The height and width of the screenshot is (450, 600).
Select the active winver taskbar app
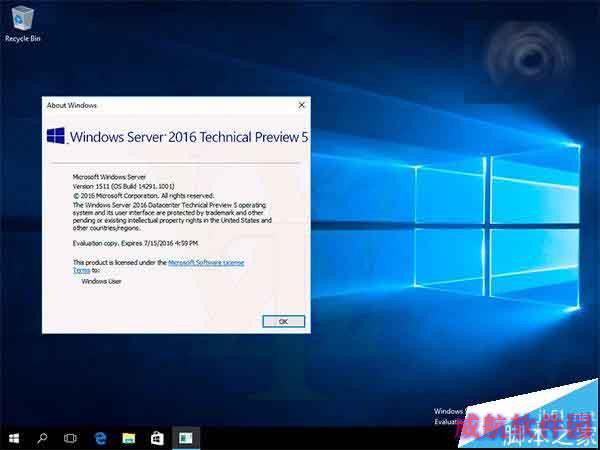(186, 438)
